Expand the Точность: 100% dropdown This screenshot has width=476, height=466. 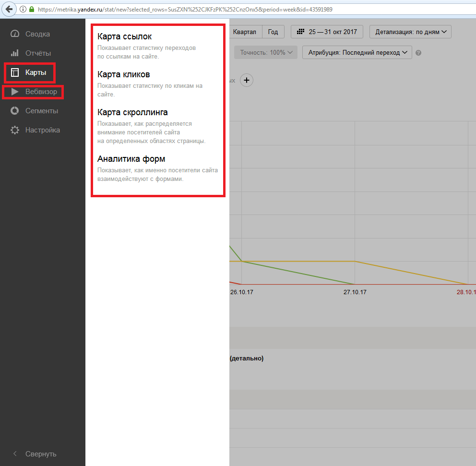266,52
